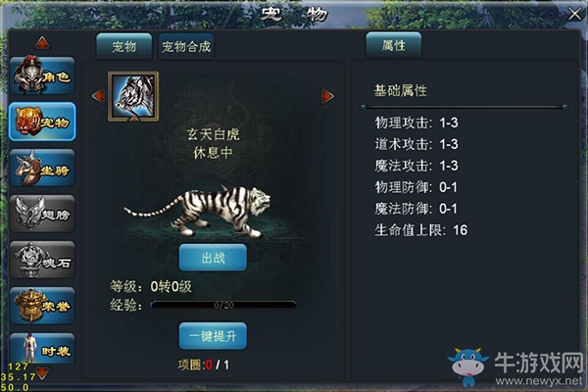
Task: Select the 宠物 tiger sidebar icon
Action: tap(42, 122)
